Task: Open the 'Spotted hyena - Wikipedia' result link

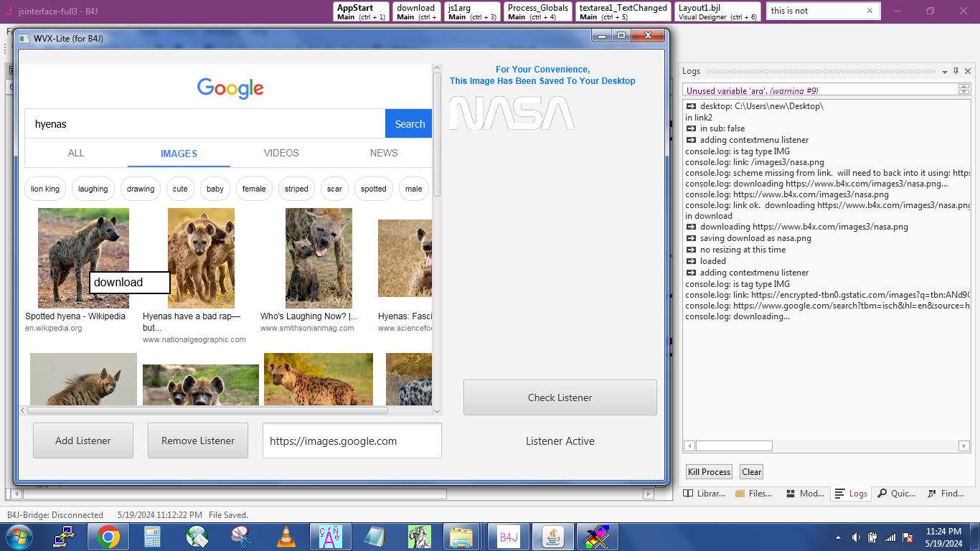Action: coord(75,316)
